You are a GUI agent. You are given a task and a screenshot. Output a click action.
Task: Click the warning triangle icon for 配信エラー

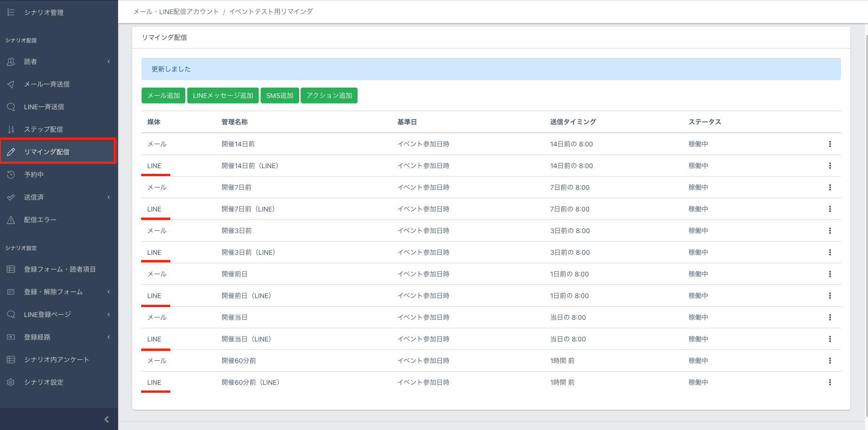[x=11, y=220]
